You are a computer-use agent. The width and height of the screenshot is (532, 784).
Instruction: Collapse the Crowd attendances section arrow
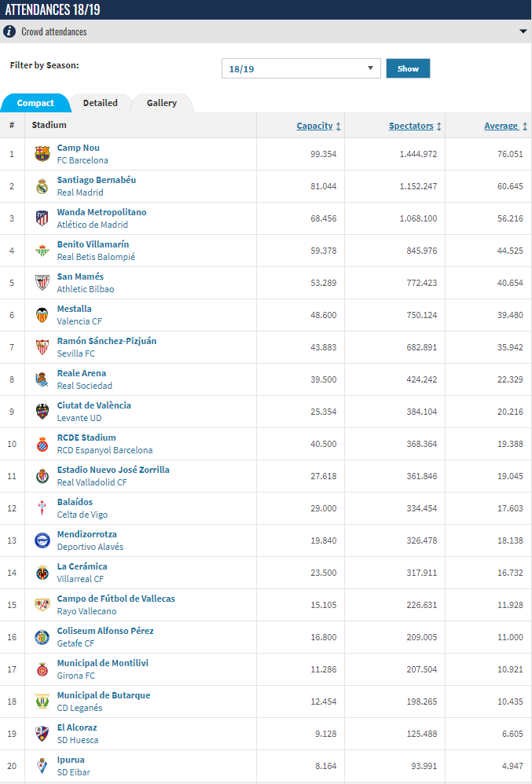coord(523,31)
